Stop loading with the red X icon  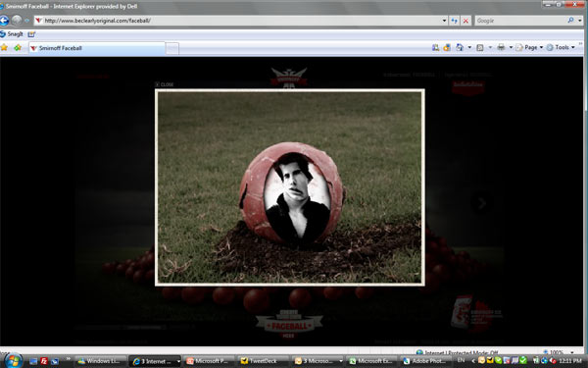pyautogui.click(x=465, y=21)
